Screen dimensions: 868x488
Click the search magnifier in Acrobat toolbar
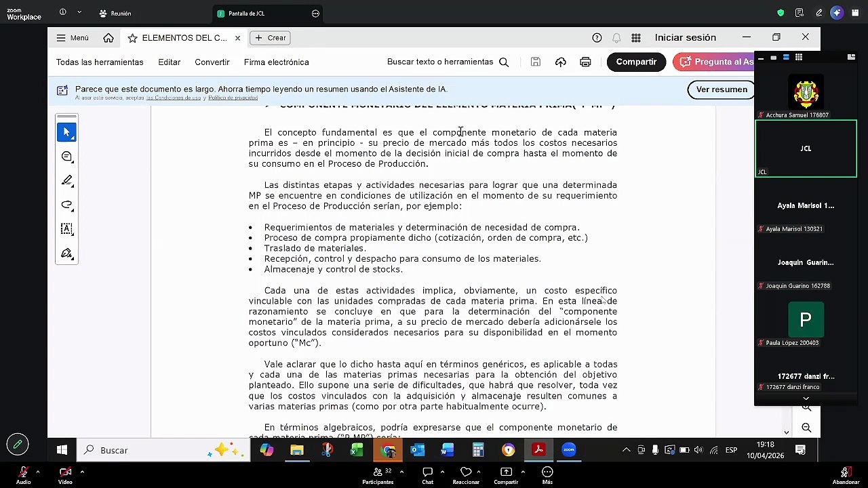[504, 62]
